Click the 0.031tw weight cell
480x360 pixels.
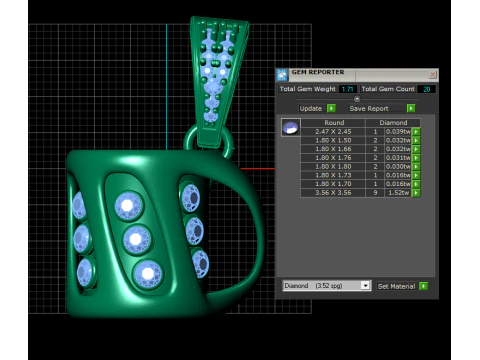tap(398, 158)
